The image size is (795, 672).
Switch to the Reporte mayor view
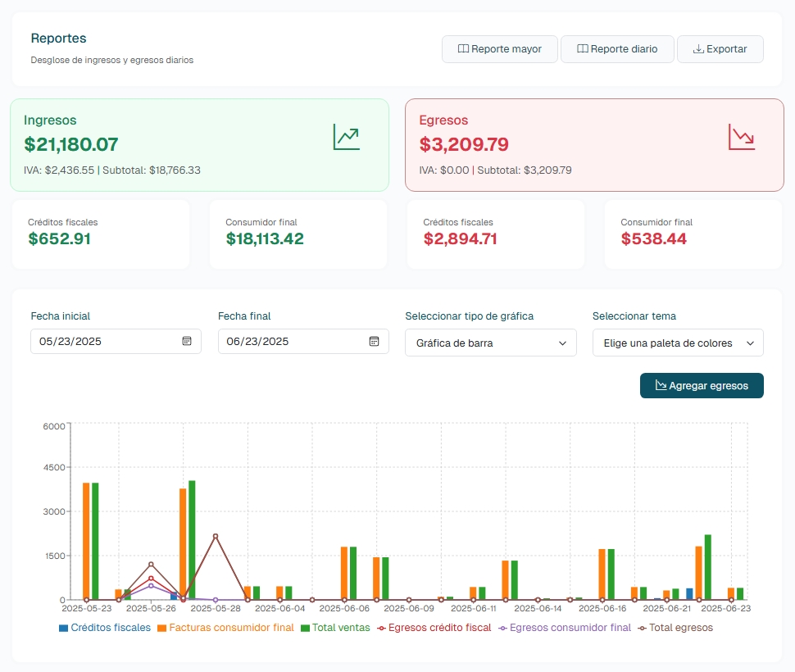click(499, 49)
